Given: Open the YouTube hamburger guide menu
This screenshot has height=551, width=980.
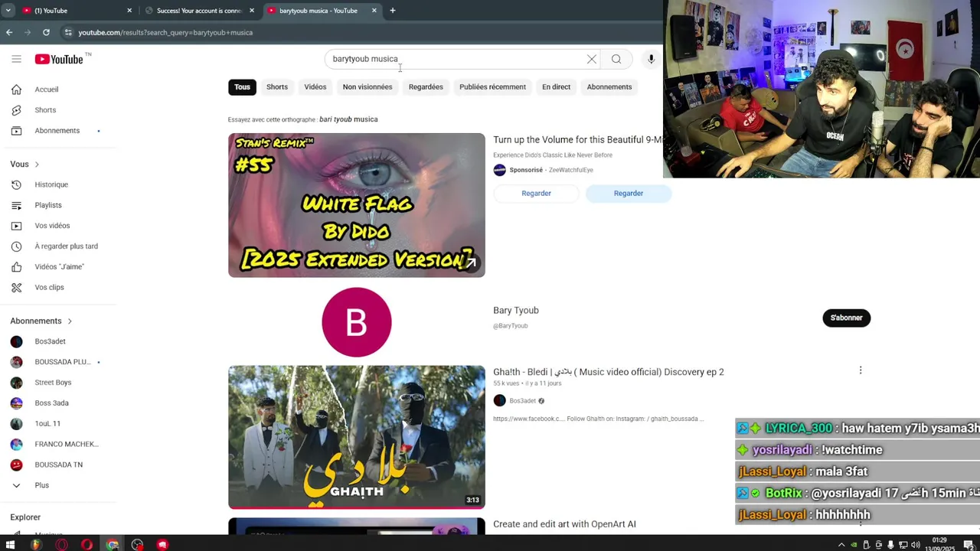Looking at the screenshot, I should tap(16, 59).
